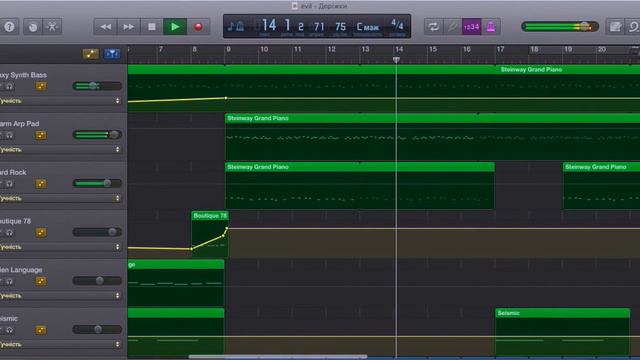Open the Warm Arp Pad automation parameter dropdown
Viewport: 640px width, 360px height.
(x=61, y=150)
